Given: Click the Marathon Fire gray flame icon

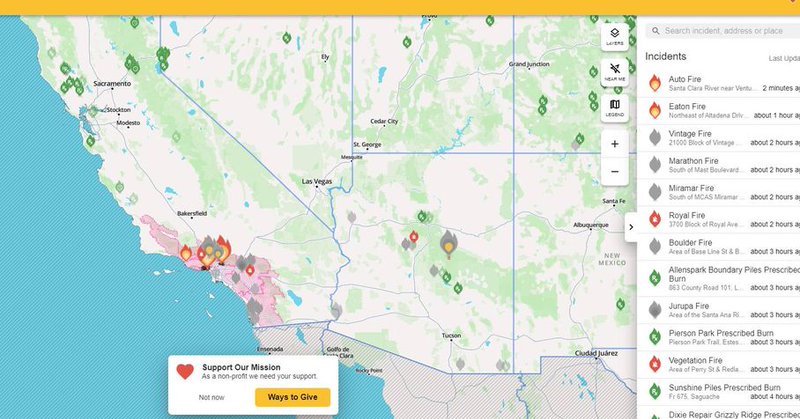Looking at the screenshot, I should click(x=655, y=165).
